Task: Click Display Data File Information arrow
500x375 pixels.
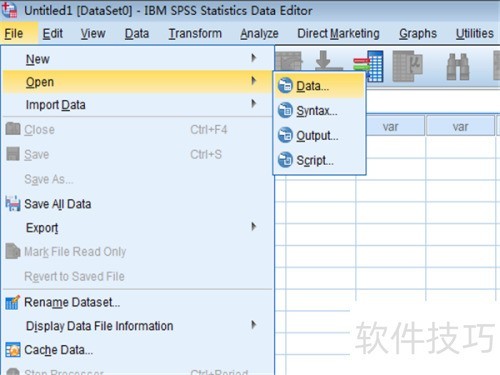Action: (254, 325)
